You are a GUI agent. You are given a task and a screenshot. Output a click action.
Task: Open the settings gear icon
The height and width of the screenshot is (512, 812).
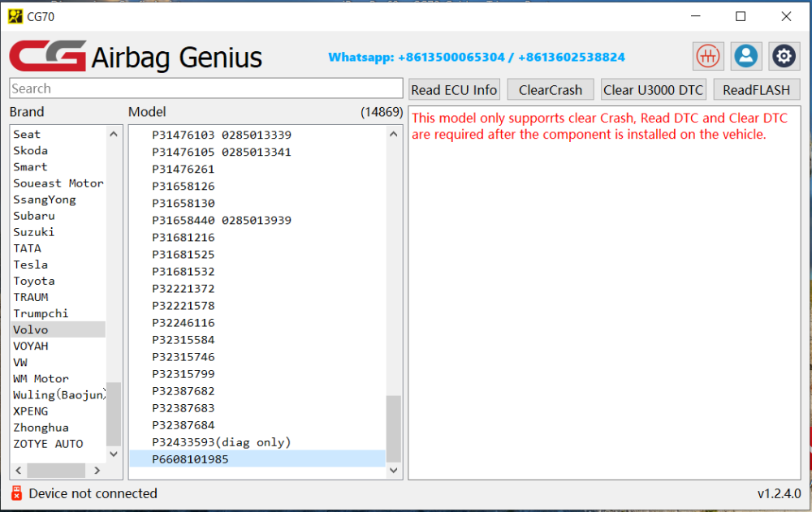tap(784, 56)
